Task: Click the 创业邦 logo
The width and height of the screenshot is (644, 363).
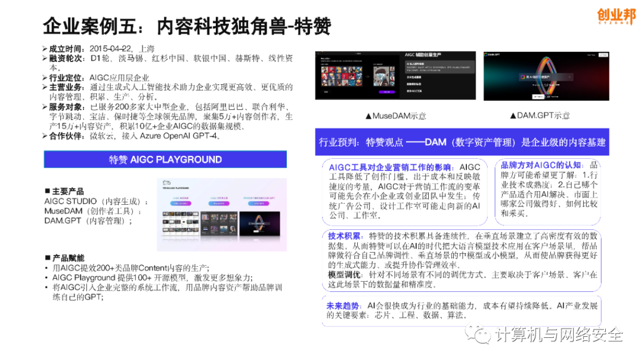Action: pyautogui.click(x=616, y=17)
